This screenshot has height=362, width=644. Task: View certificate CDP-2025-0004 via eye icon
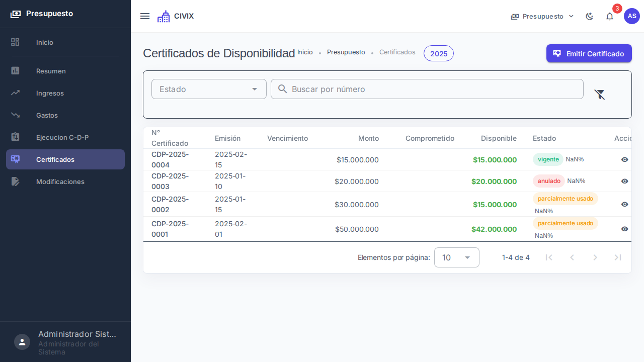tap(624, 159)
